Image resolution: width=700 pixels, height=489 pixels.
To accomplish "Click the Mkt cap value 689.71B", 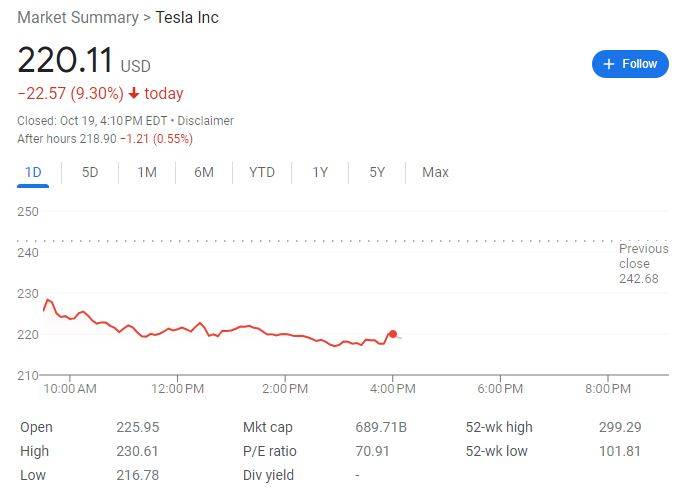I will (381, 427).
